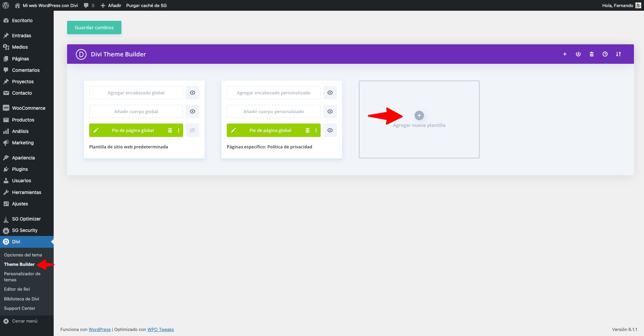The width and height of the screenshot is (644, 336).
Task: Click trash icon in Theme Builder header
Action: click(592, 54)
